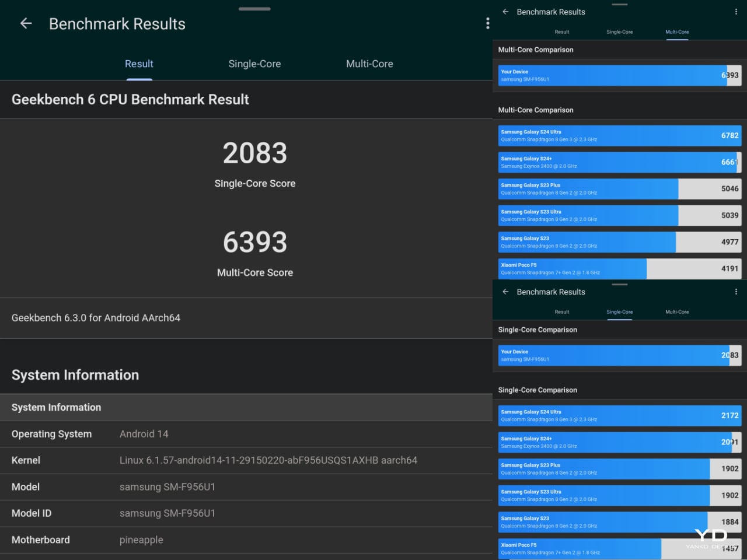The height and width of the screenshot is (560, 747).
Task: Tap back arrow in Multi-Core Comparison panel header
Action: pos(505,12)
